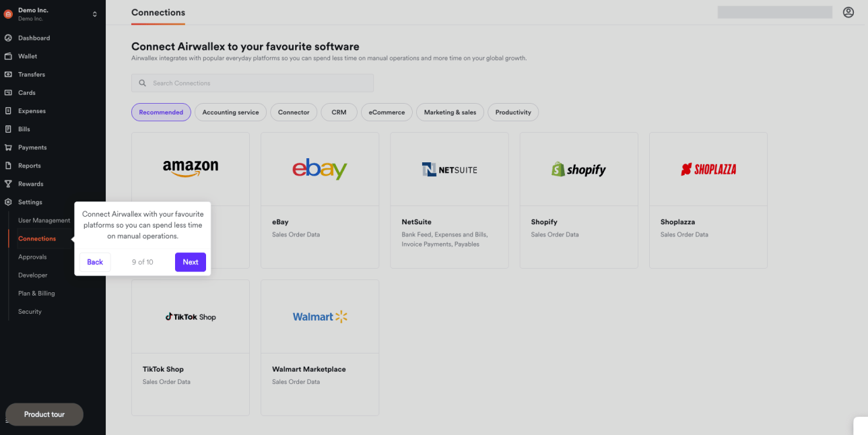Open the Wallet icon in sidebar
Viewport: 868px width, 435px height.
(8, 56)
